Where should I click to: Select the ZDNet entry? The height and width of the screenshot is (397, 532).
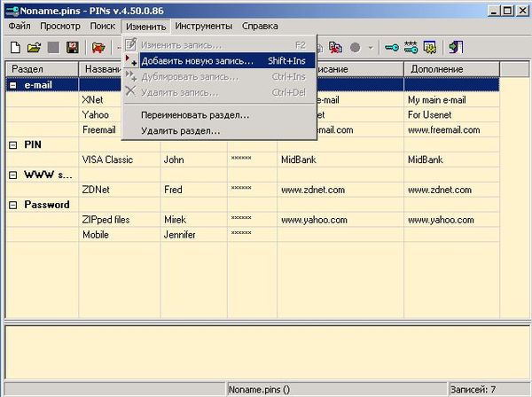click(96, 190)
